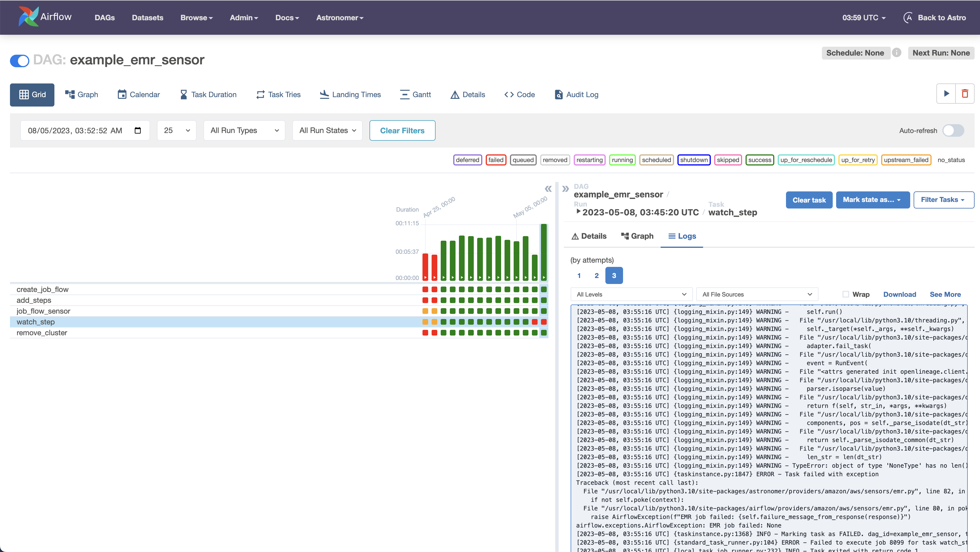The width and height of the screenshot is (980, 552).
Task: Expand the Mark state as menu
Action: click(x=872, y=200)
